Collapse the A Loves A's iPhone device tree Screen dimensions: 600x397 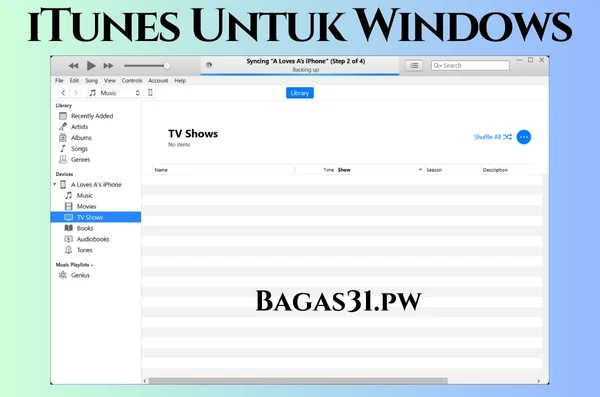[55, 184]
